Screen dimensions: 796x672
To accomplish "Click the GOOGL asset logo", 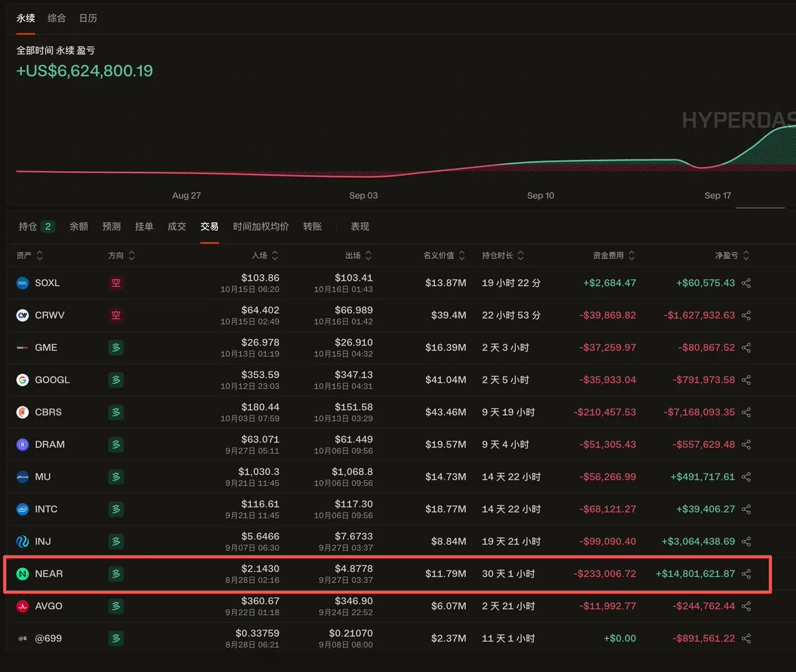I will coord(23,380).
